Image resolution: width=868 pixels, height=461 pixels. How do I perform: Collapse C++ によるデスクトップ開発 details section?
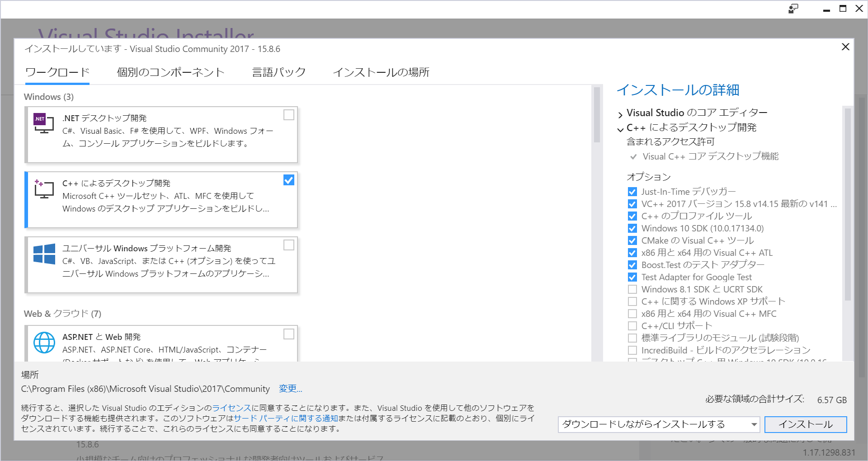(x=620, y=130)
